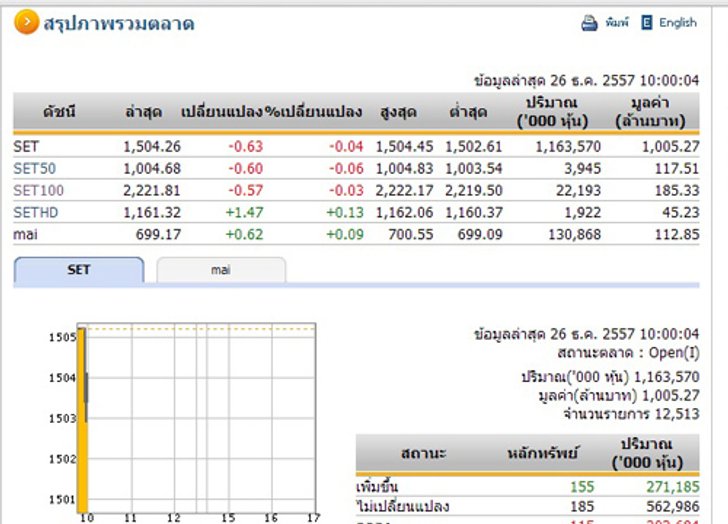Viewport: 728px width, 524px height.
Task: Open the SET50 index link
Action: tap(34, 168)
